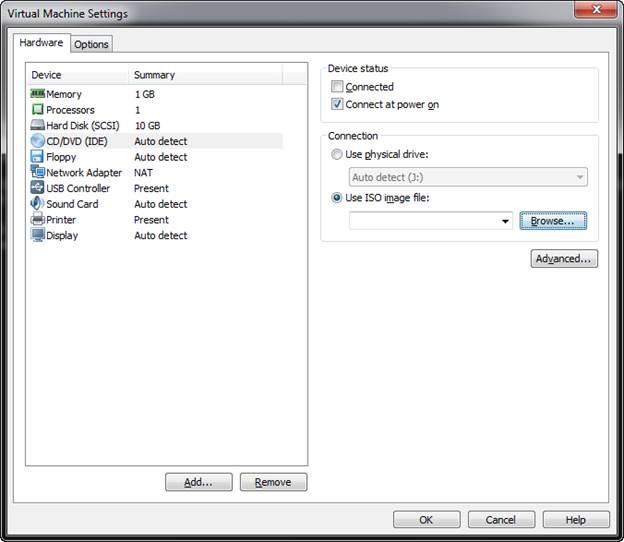Click the Hard Disk (SCSI) icon
This screenshot has height=542, width=624.
point(37,125)
